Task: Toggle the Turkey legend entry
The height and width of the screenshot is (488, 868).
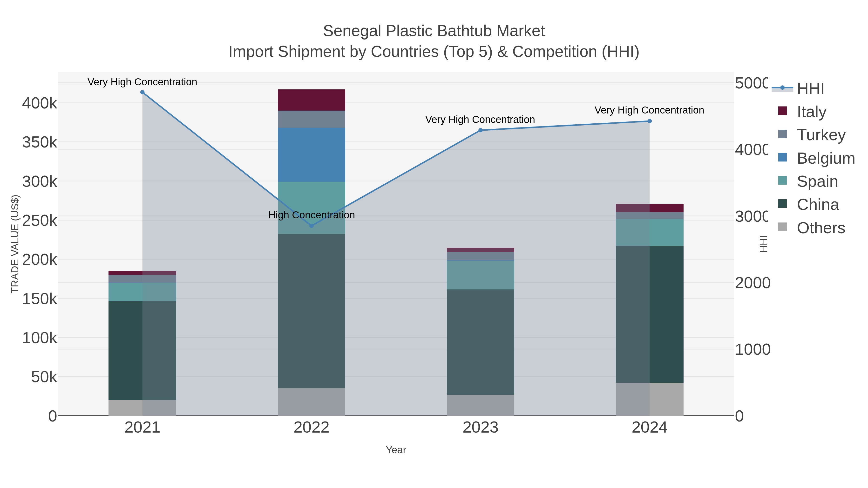Action: pyautogui.click(x=812, y=135)
